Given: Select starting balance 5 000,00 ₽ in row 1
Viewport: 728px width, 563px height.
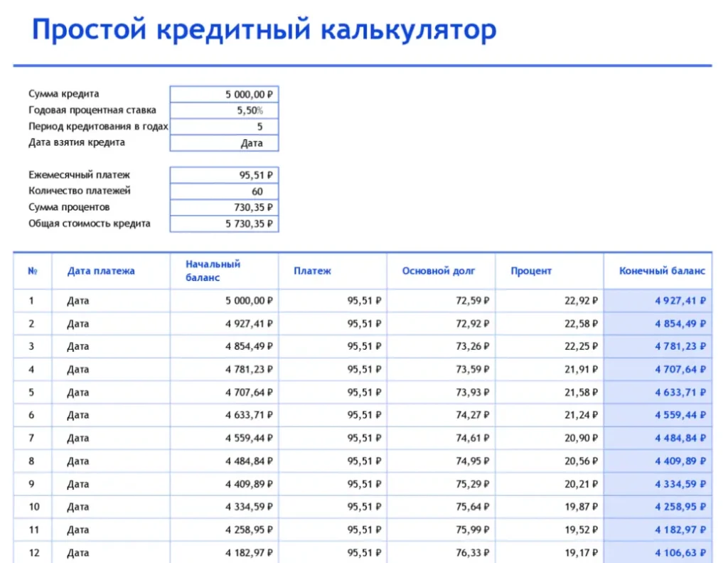Looking at the screenshot, I should [x=224, y=301].
